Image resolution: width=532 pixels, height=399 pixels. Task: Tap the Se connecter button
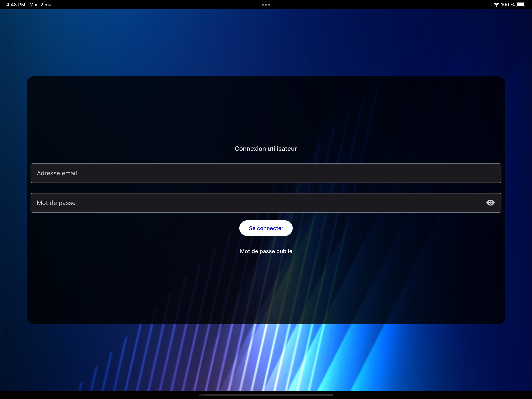[x=266, y=228]
